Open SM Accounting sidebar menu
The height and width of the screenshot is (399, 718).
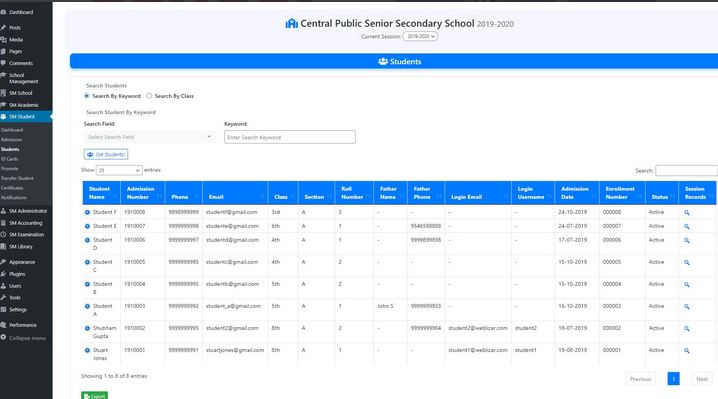[x=26, y=223]
